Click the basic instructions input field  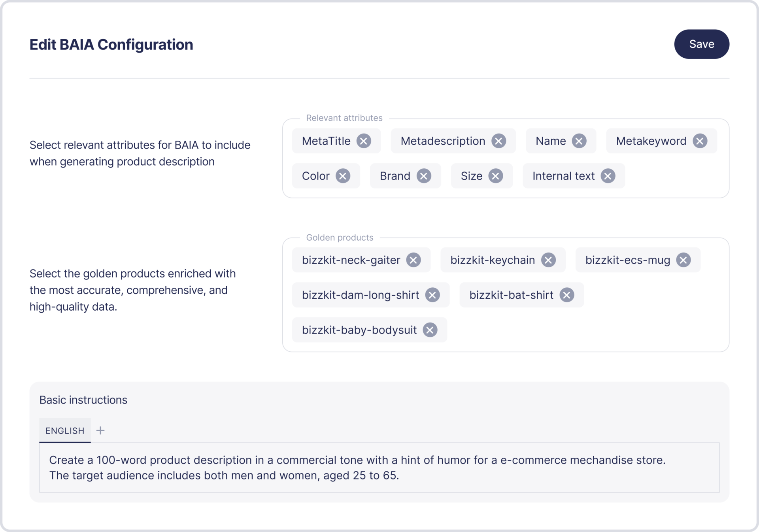[379, 468]
